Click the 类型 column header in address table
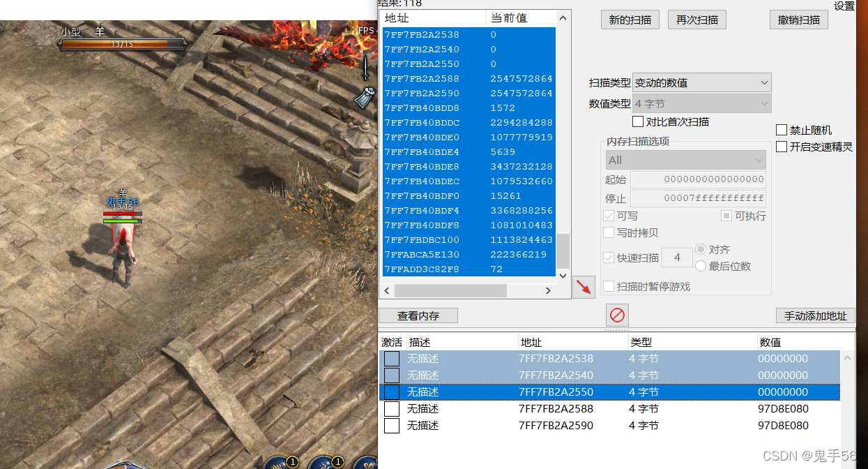 pos(692,343)
